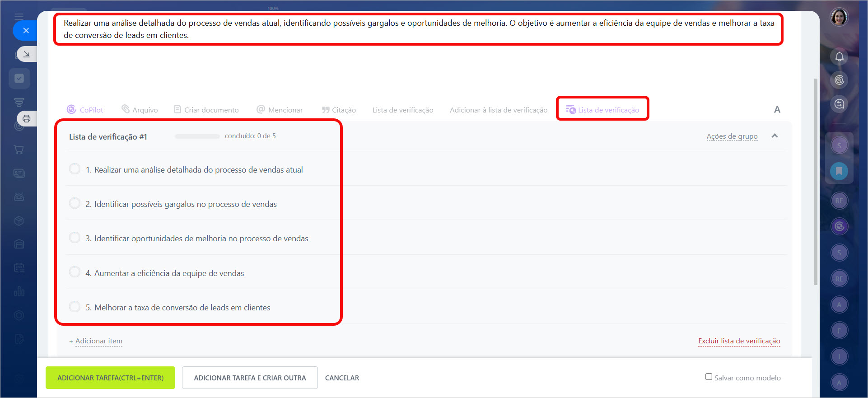Click the gray Lista de verificação option
This screenshot has height=398, width=868.
click(403, 110)
